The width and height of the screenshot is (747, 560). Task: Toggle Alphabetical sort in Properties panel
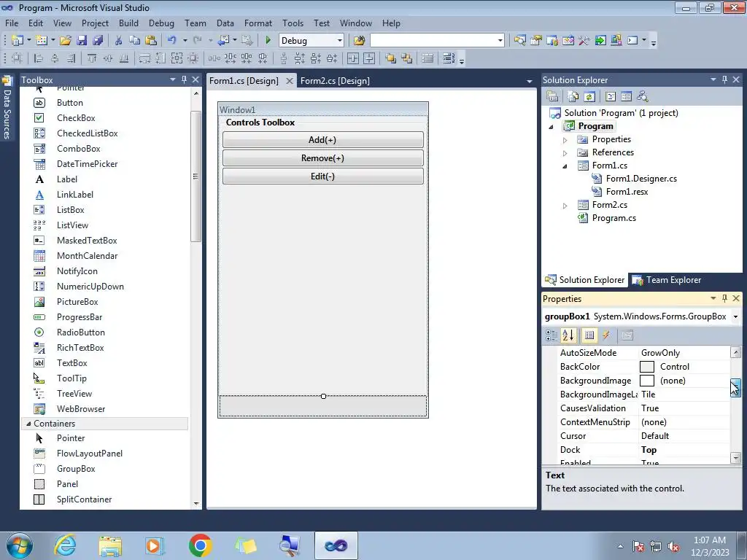pos(568,335)
